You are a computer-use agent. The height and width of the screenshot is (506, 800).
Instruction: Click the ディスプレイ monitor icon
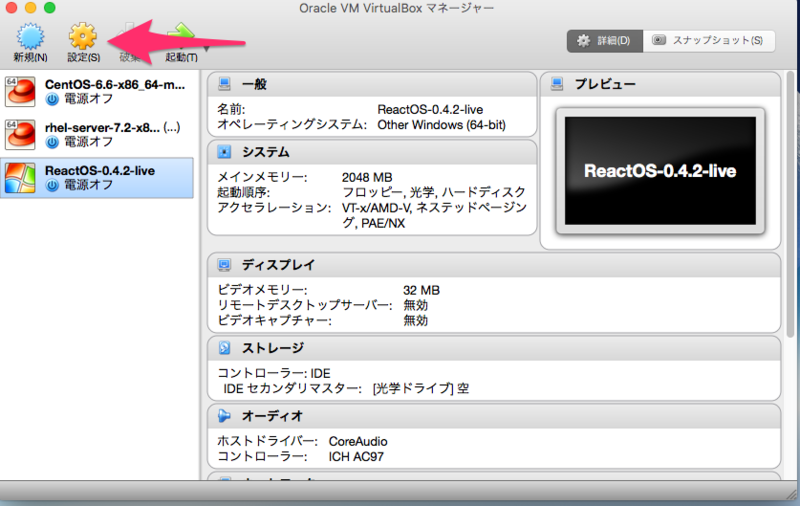pyautogui.click(x=224, y=265)
